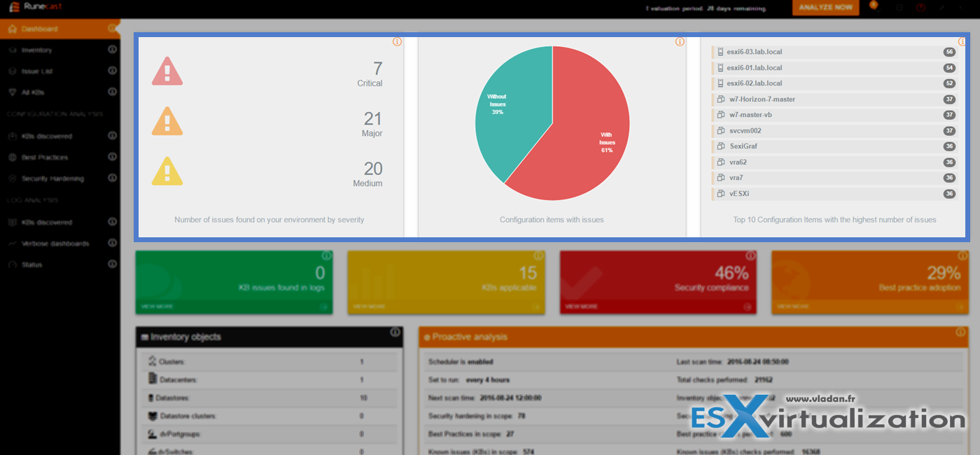The width and height of the screenshot is (980, 455).
Task: Select esxi6-02.lab.local in the Top 10 list
Action: click(834, 83)
